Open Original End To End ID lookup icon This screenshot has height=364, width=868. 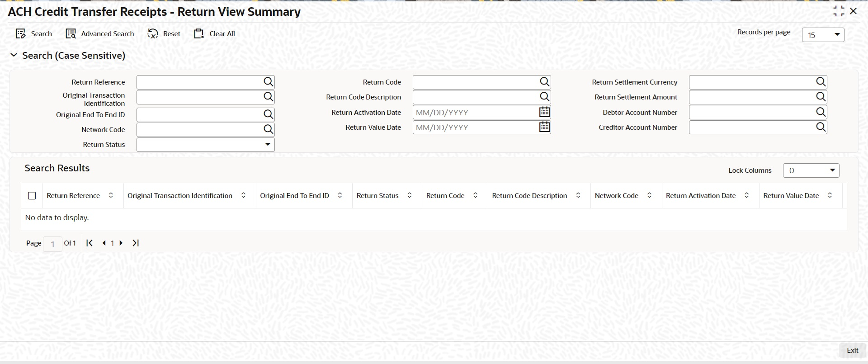[269, 114]
